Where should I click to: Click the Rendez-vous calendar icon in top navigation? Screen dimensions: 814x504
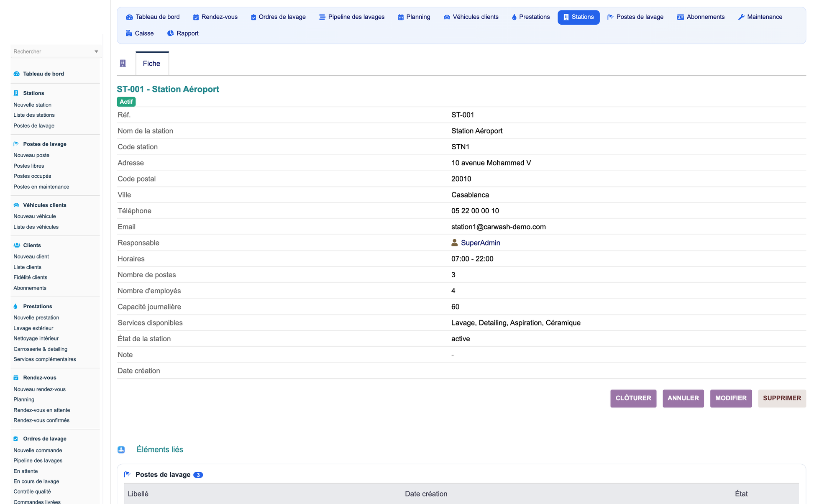click(196, 17)
